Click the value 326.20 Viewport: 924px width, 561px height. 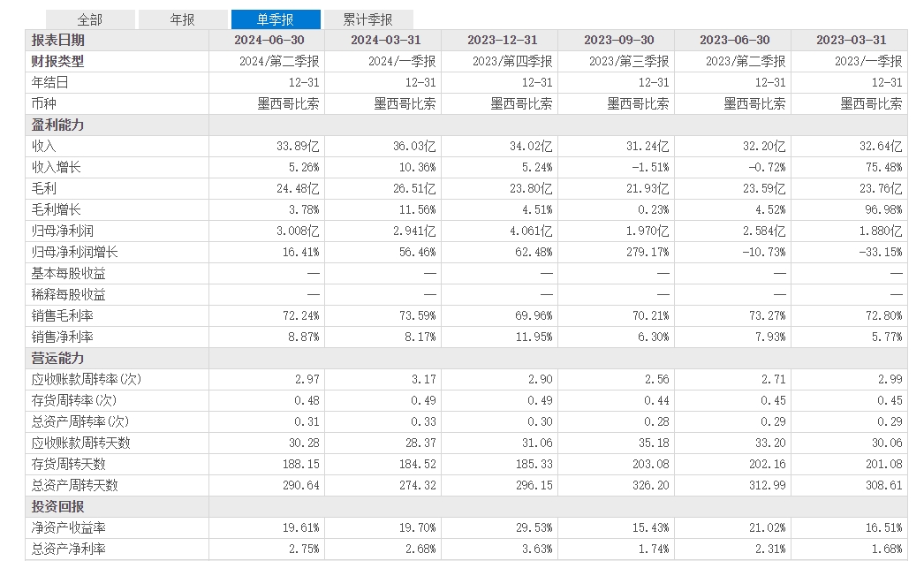tap(651, 486)
